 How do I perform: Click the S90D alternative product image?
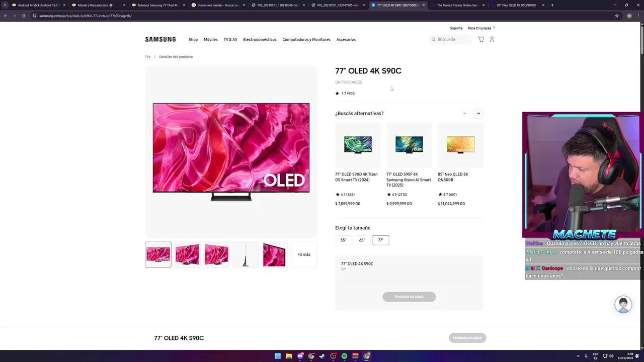(358, 145)
